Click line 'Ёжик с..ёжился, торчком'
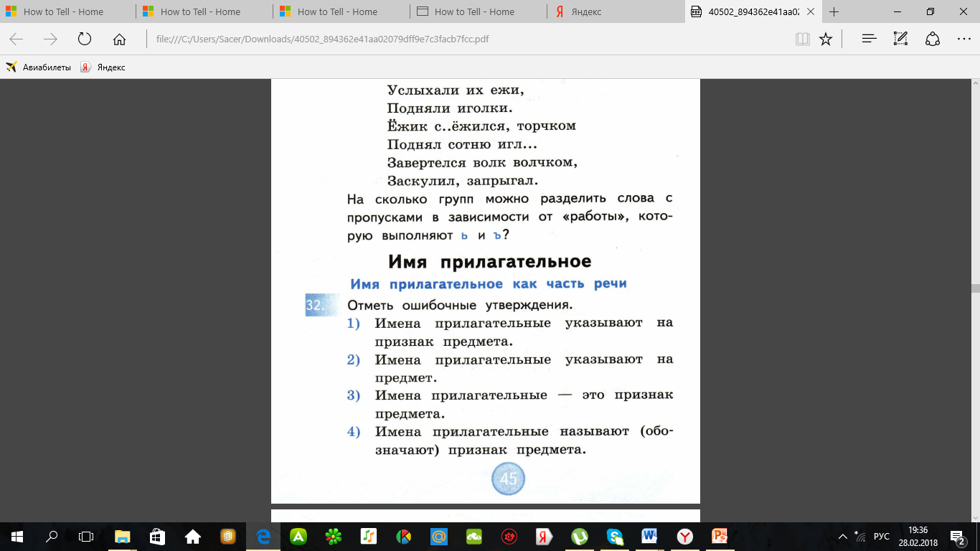 [482, 126]
